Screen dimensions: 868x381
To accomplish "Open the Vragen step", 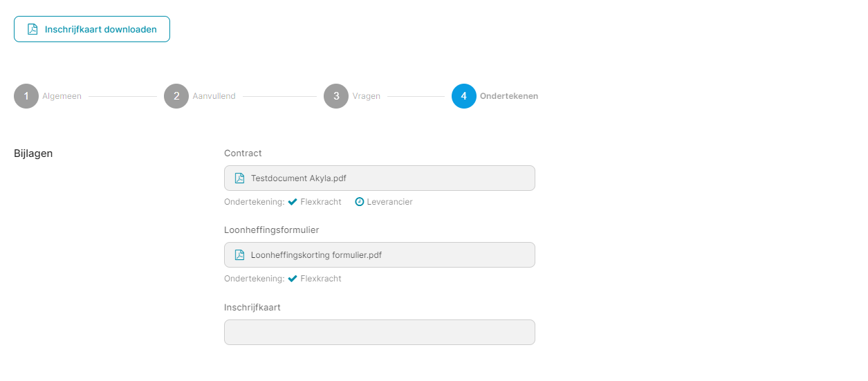I will (x=366, y=96).
